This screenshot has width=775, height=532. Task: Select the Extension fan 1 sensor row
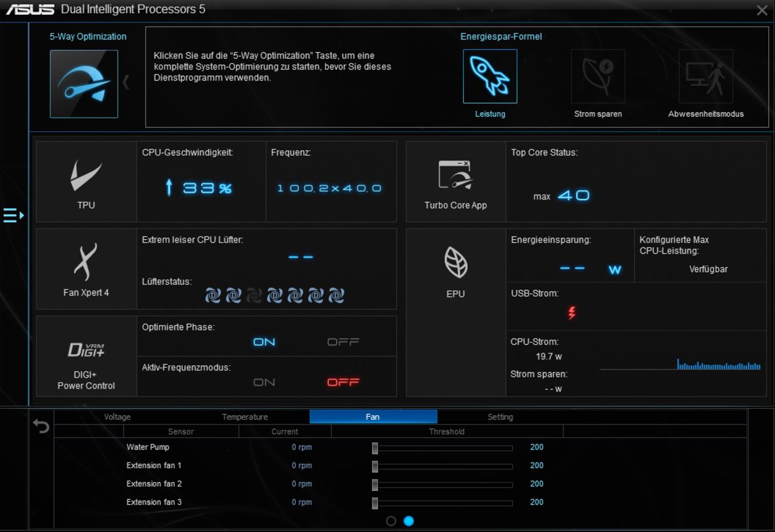[x=154, y=465]
